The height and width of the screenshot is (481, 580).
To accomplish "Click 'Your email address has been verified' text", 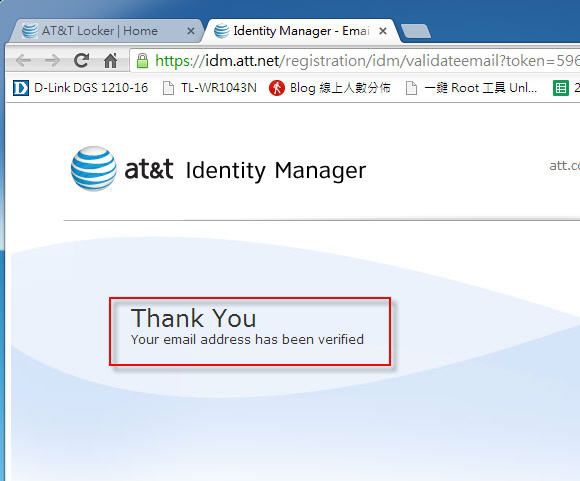I will tap(247, 339).
